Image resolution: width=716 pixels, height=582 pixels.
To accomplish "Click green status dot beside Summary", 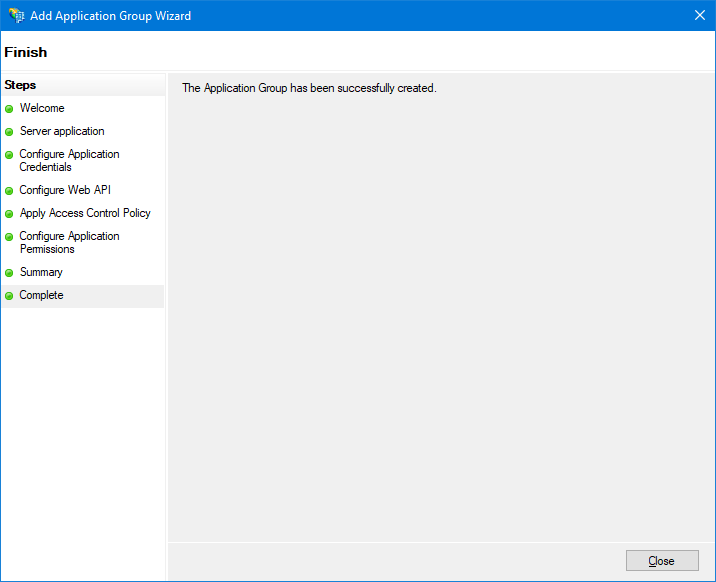I will (9, 273).
